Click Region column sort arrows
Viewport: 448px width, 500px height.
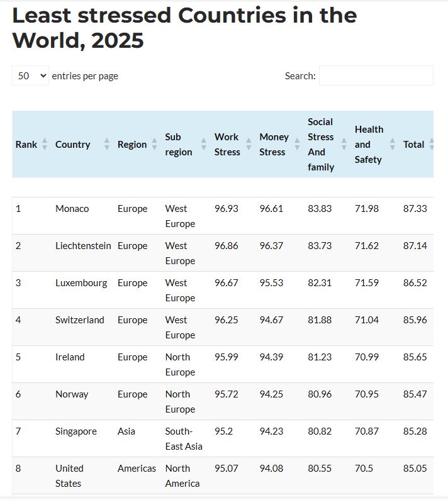click(154, 144)
